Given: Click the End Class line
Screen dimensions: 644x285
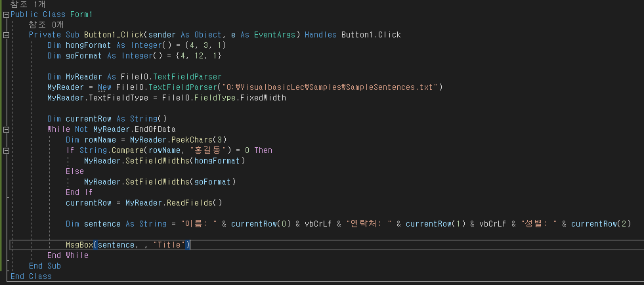Looking at the screenshot, I should (x=32, y=276).
